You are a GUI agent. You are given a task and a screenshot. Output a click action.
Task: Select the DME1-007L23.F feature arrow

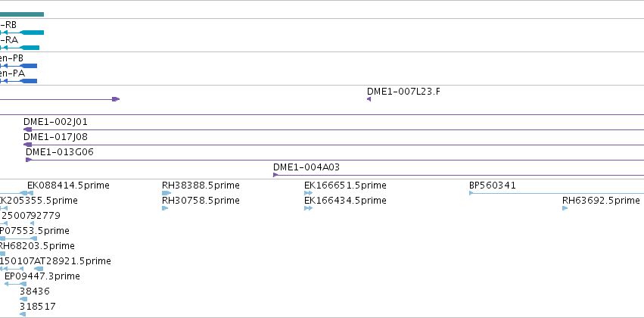(x=369, y=99)
